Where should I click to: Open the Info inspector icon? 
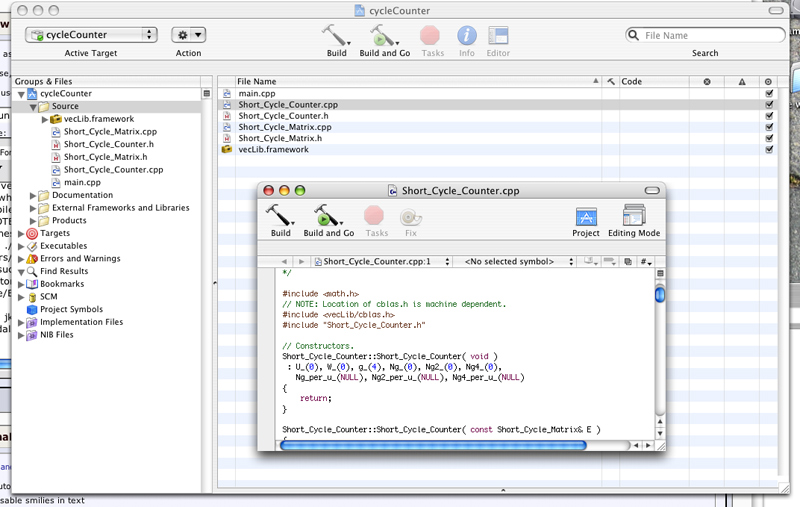coord(466,36)
